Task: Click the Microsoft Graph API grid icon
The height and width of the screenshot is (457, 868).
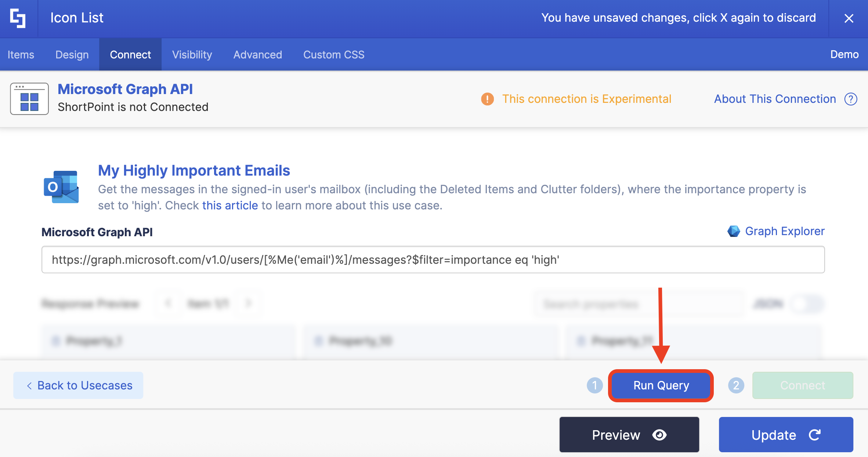Action: pyautogui.click(x=29, y=99)
